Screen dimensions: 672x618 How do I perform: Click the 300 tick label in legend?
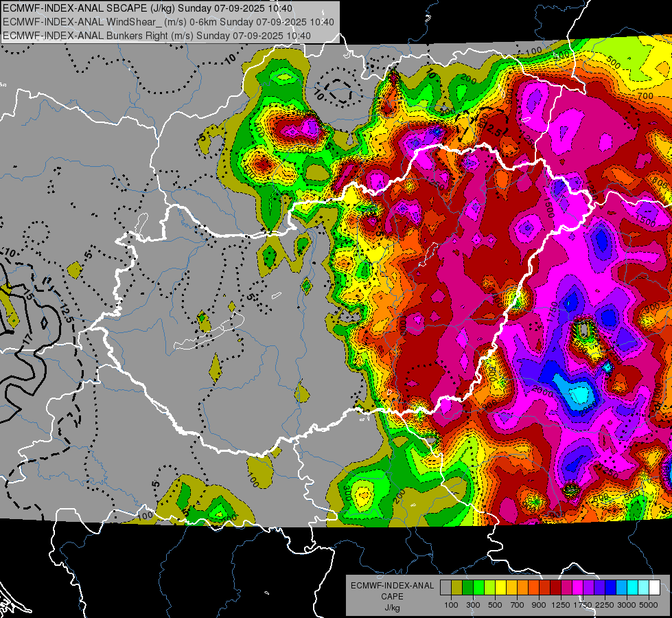click(x=473, y=605)
